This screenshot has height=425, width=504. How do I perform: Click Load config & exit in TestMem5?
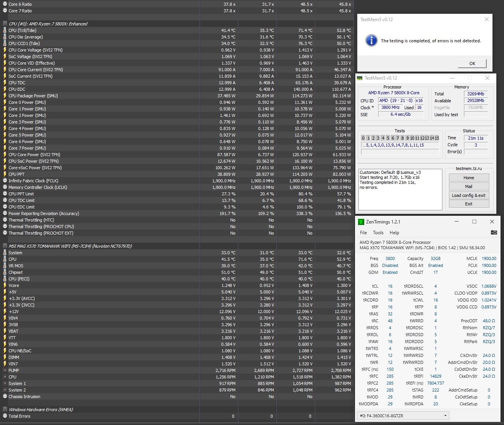coord(469,195)
